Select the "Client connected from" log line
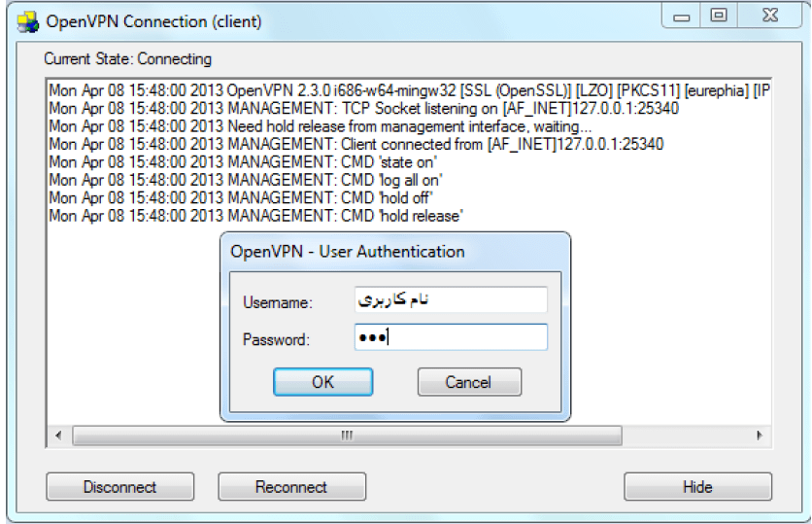The height and width of the screenshot is (524, 812). pos(356,144)
